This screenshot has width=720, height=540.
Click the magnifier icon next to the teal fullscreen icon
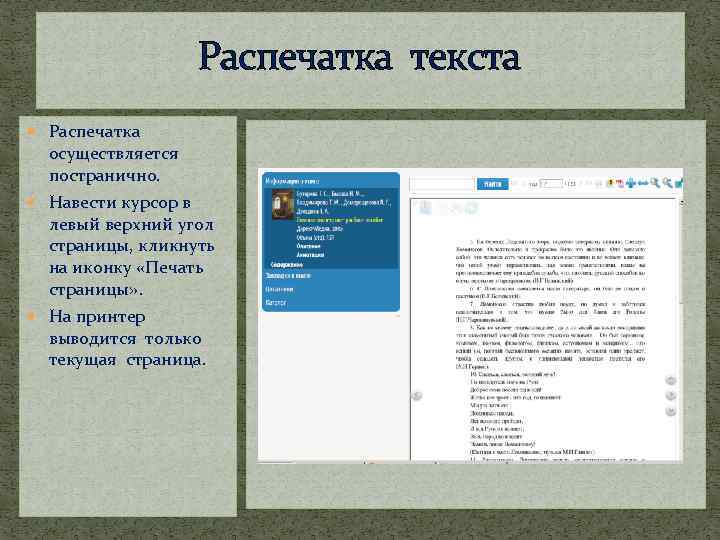[x=668, y=183]
